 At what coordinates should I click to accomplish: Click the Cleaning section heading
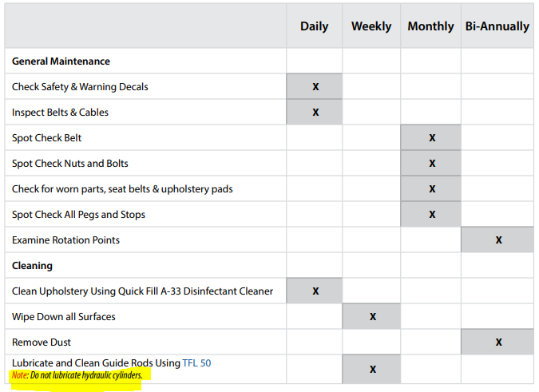[x=32, y=266]
